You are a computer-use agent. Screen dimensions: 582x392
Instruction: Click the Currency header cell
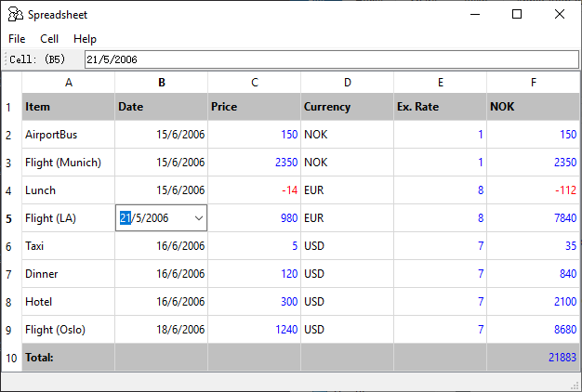tap(347, 107)
